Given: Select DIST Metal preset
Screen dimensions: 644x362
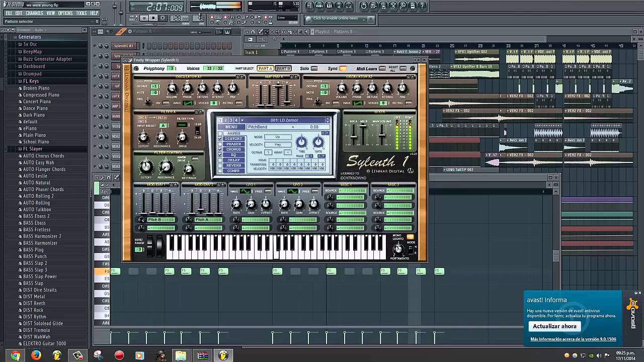Looking at the screenshot, I should 34,297.
